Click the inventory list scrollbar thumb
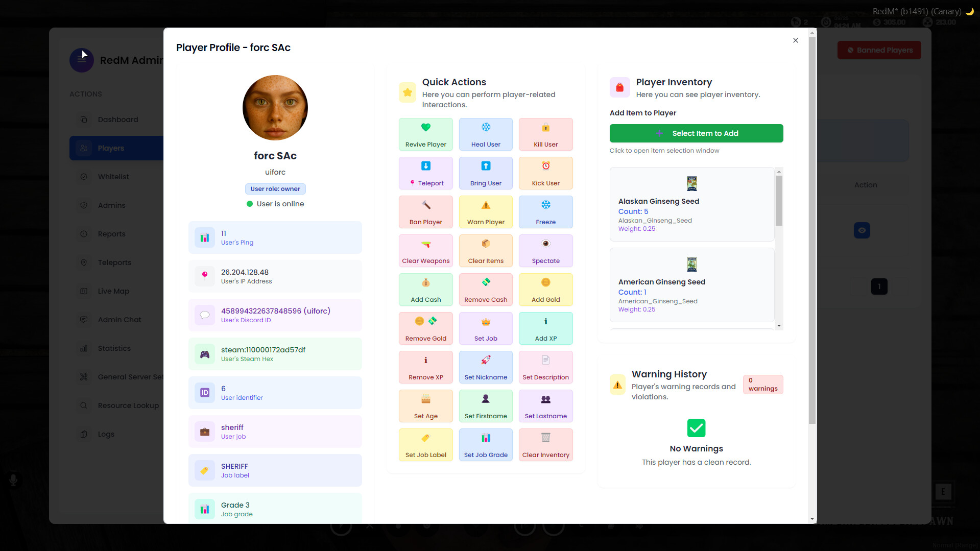The image size is (980, 551). click(779, 201)
